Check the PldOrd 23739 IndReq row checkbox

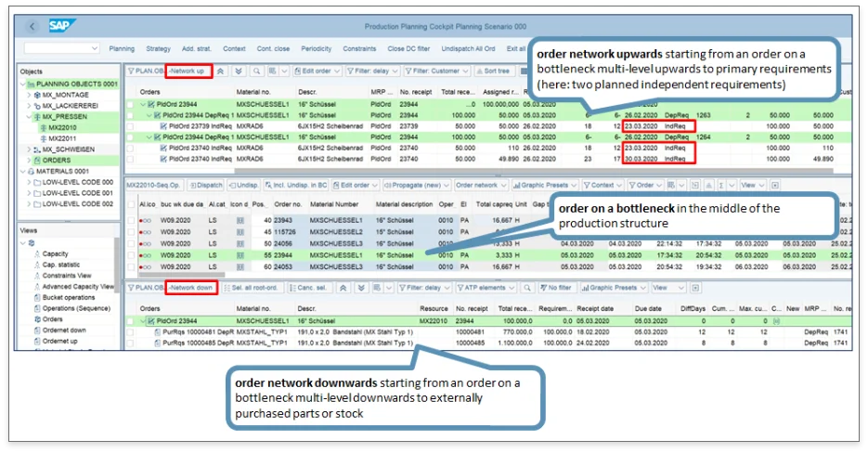(x=130, y=126)
